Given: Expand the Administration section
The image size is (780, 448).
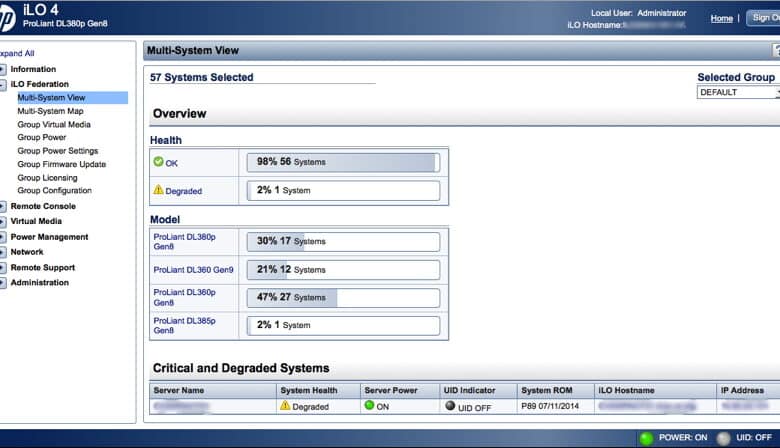Looking at the screenshot, I should [x=2, y=282].
